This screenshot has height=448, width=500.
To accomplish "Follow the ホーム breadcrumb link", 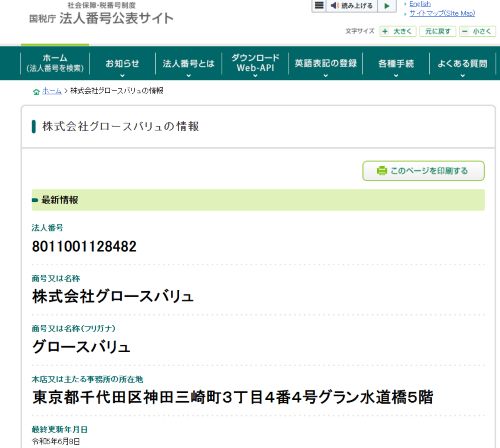I will tap(52, 91).
